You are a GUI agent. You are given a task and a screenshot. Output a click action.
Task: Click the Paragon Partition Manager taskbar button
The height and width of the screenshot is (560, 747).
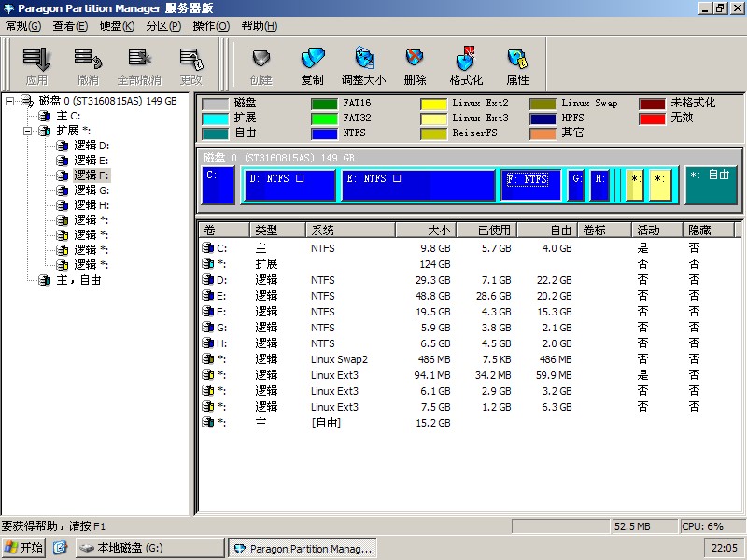click(x=303, y=548)
